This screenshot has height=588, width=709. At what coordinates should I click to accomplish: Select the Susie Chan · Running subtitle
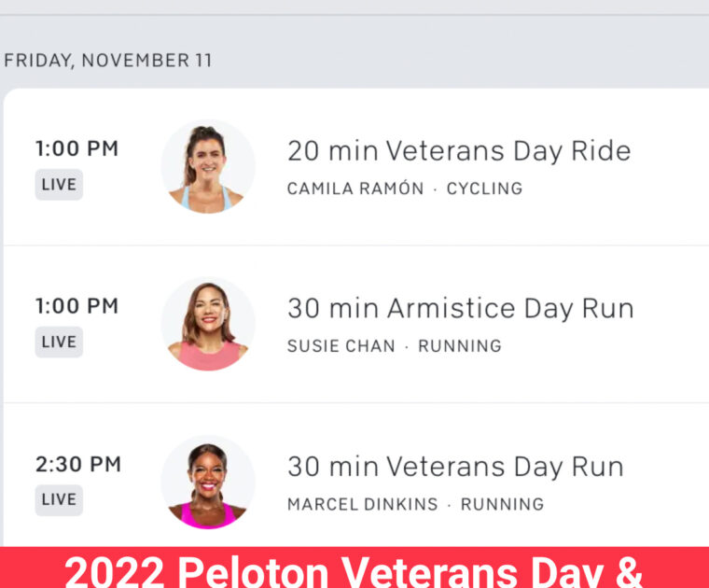coord(394,346)
